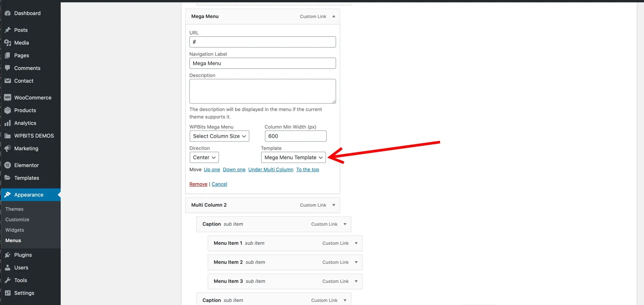The height and width of the screenshot is (305, 644).
Task: Click the Navigation Label input field
Action: click(x=263, y=63)
